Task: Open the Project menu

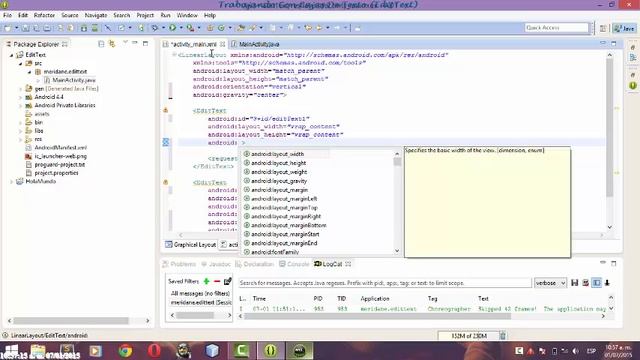Action: pos(145,15)
